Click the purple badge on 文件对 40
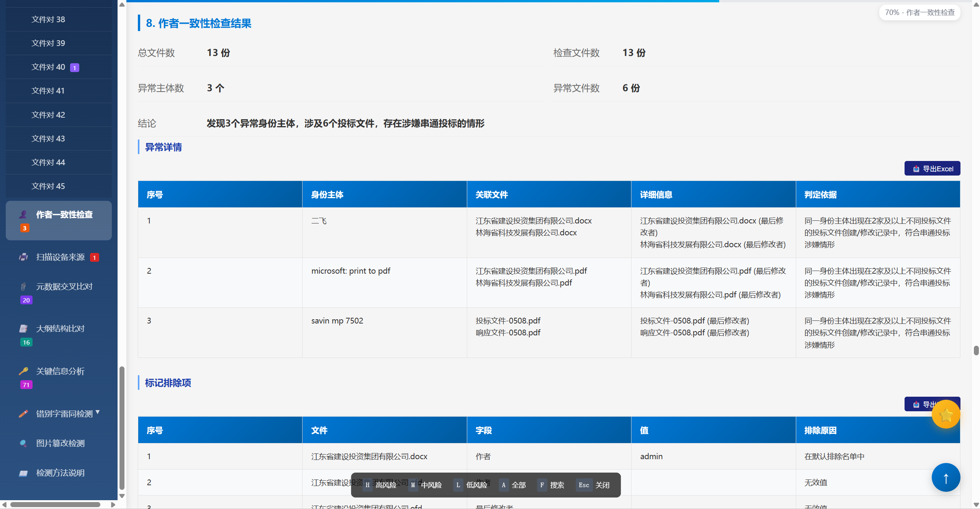Image resolution: width=980 pixels, height=509 pixels. coord(75,68)
